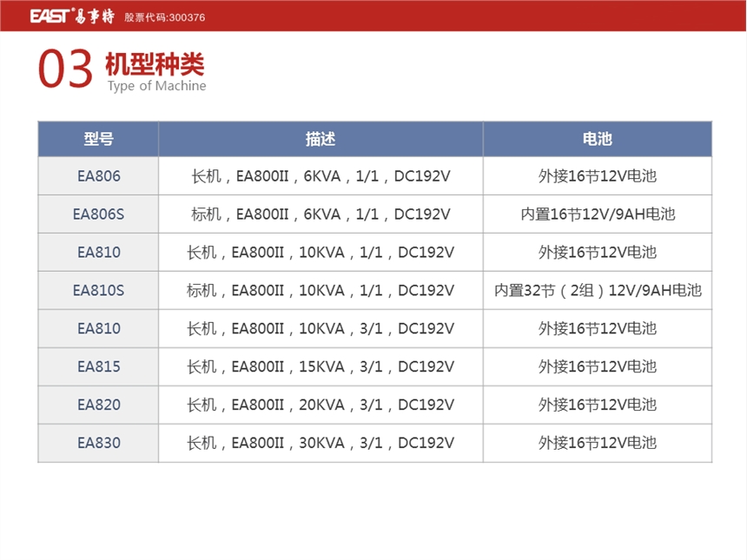Select the battery cell in the EA806 row
Image resolution: width=747 pixels, height=560 pixels.
pyautogui.click(x=598, y=176)
